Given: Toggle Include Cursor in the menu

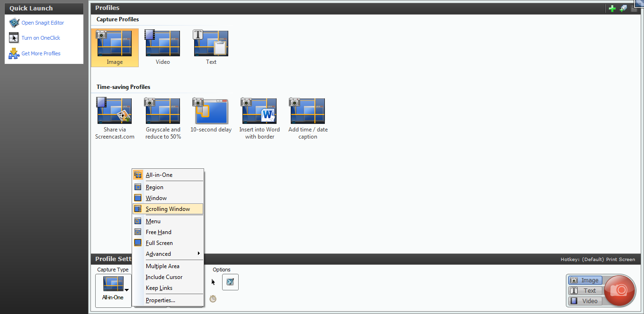Looking at the screenshot, I should click(x=164, y=277).
